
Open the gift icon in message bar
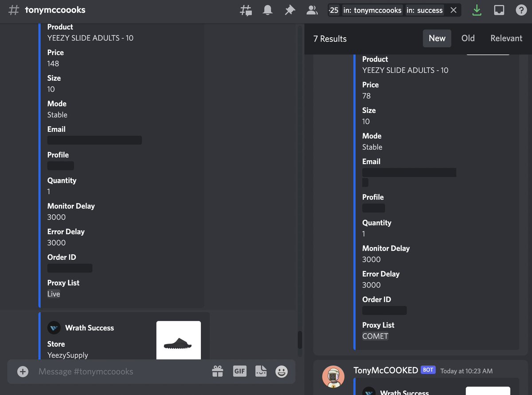(x=218, y=372)
